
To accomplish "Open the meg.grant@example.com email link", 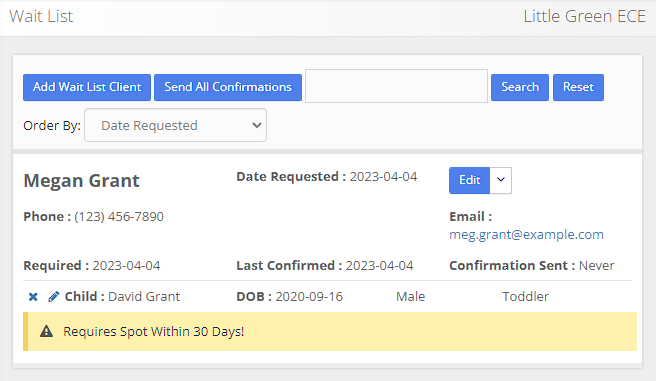I will coord(526,234).
